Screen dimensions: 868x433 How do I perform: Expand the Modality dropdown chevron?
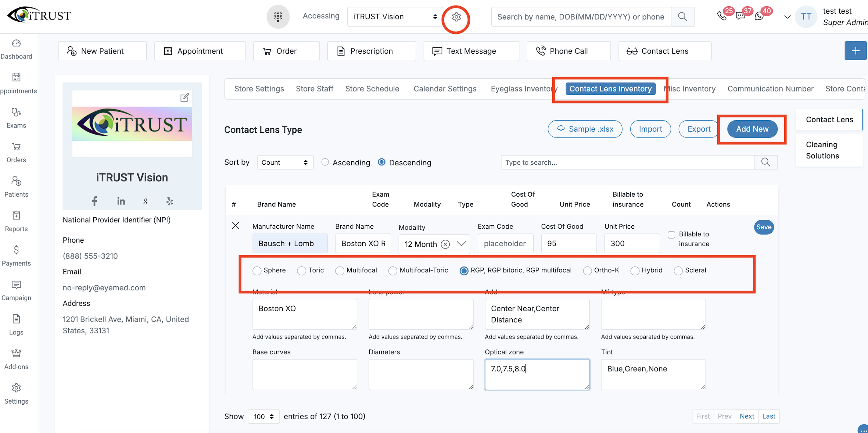(x=461, y=244)
